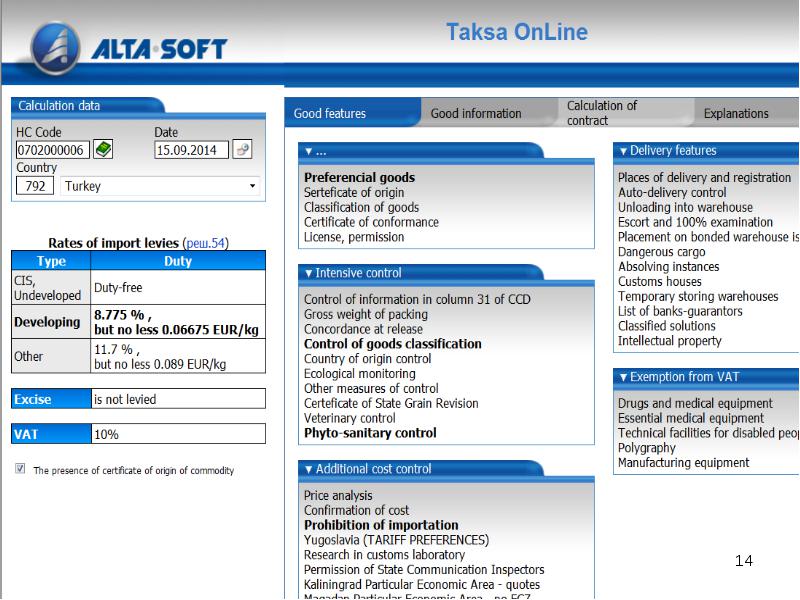Open Polygraphy

click(x=647, y=448)
